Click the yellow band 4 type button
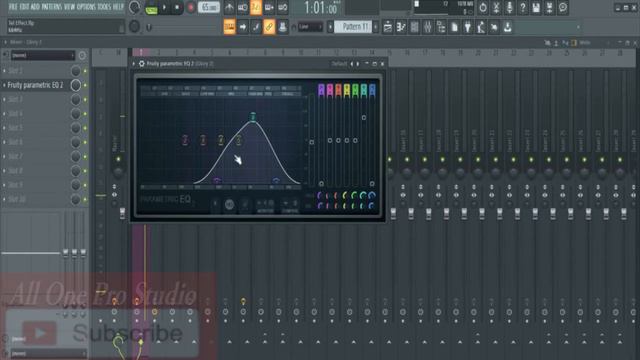This screenshot has height=360, width=640. (x=347, y=90)
